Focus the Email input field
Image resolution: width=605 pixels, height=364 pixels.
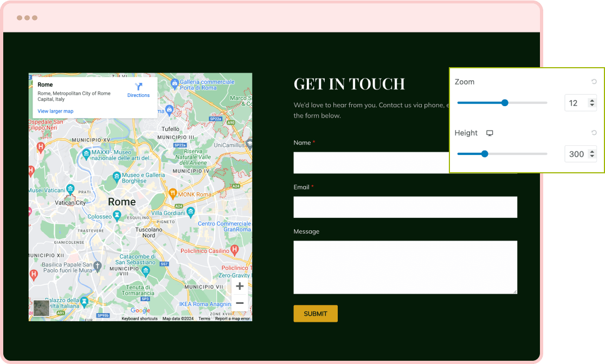click(x=405, y=207)
